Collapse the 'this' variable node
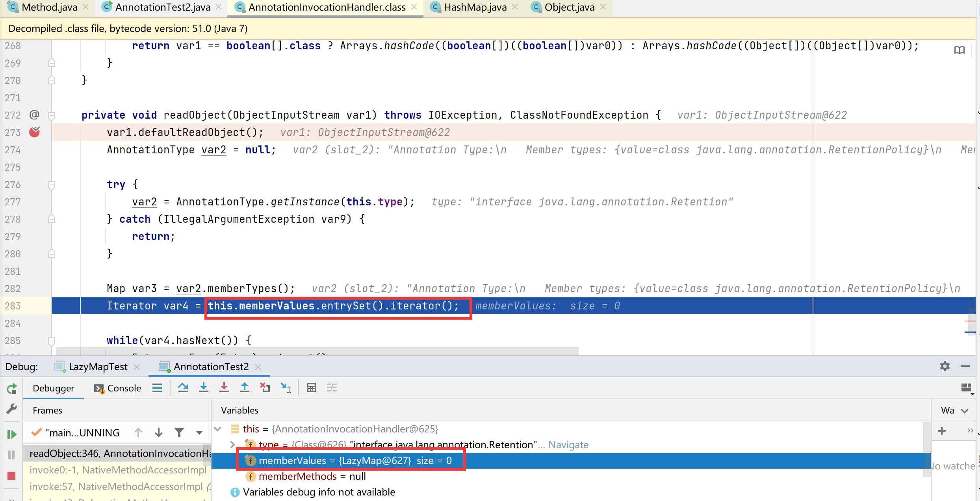This screenshot has height=501, width=980. point(218,429)
